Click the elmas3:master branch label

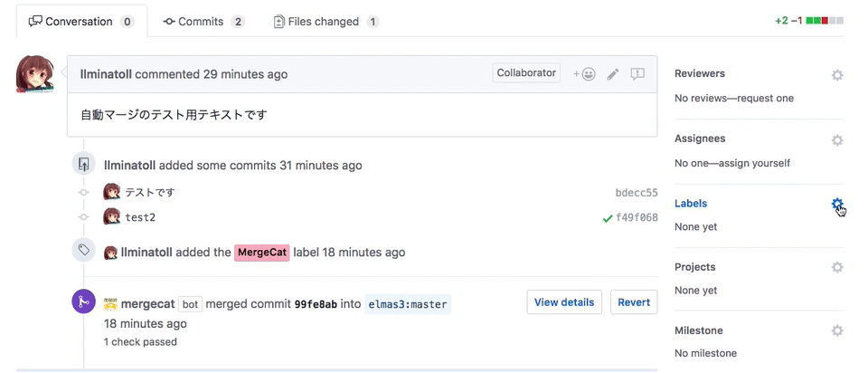408,304
